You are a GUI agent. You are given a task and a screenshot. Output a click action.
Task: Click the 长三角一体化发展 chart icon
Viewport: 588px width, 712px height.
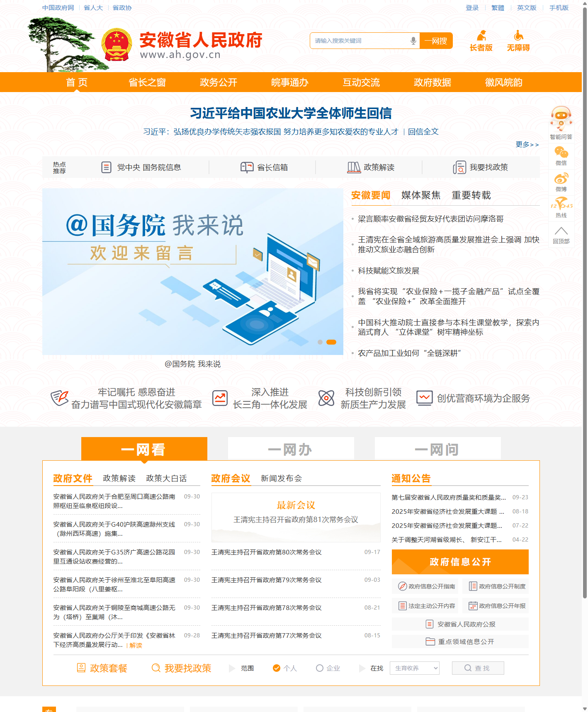[x=220, y=398]
